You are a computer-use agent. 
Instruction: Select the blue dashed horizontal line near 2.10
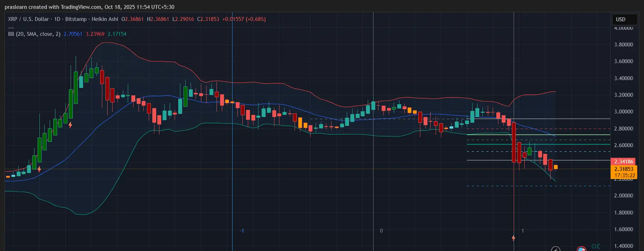538,186
